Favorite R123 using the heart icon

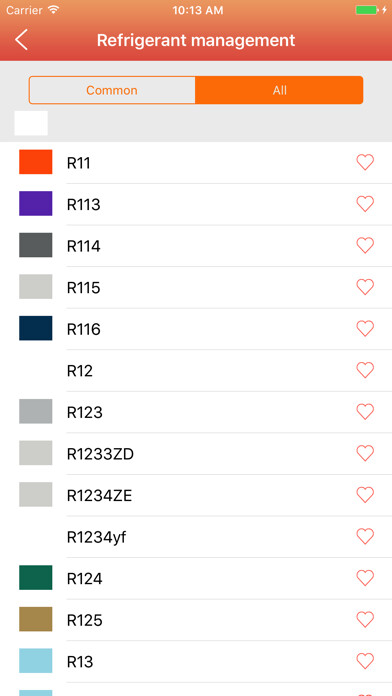[365, 411]
